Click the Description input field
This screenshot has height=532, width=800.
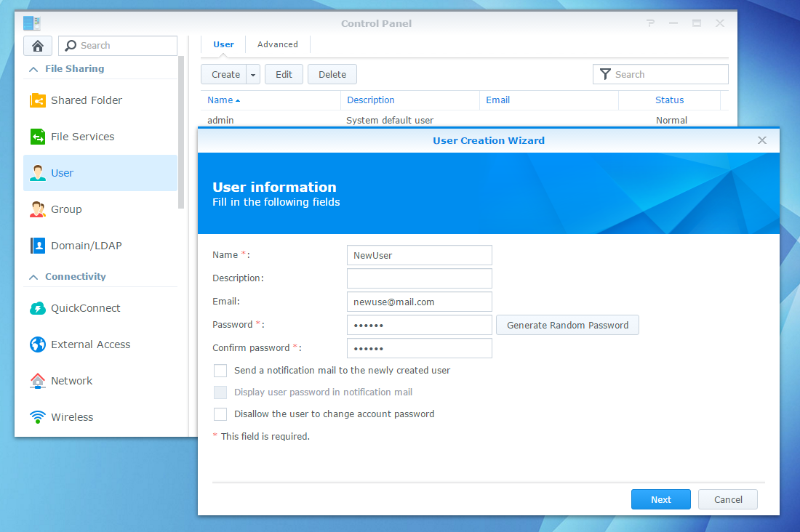coord(419,278)
